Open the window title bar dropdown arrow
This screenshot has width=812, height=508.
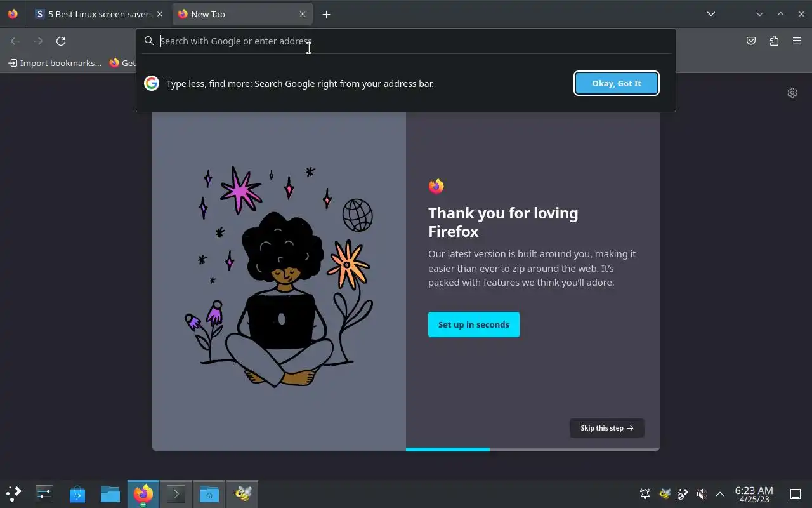(759, 14)
